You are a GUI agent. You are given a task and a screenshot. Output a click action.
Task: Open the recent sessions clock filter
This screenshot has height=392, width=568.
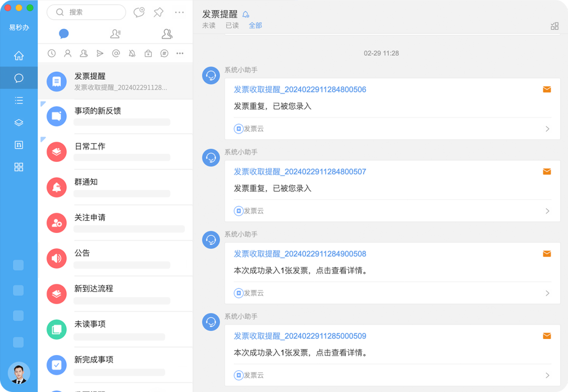coord(51,53)
